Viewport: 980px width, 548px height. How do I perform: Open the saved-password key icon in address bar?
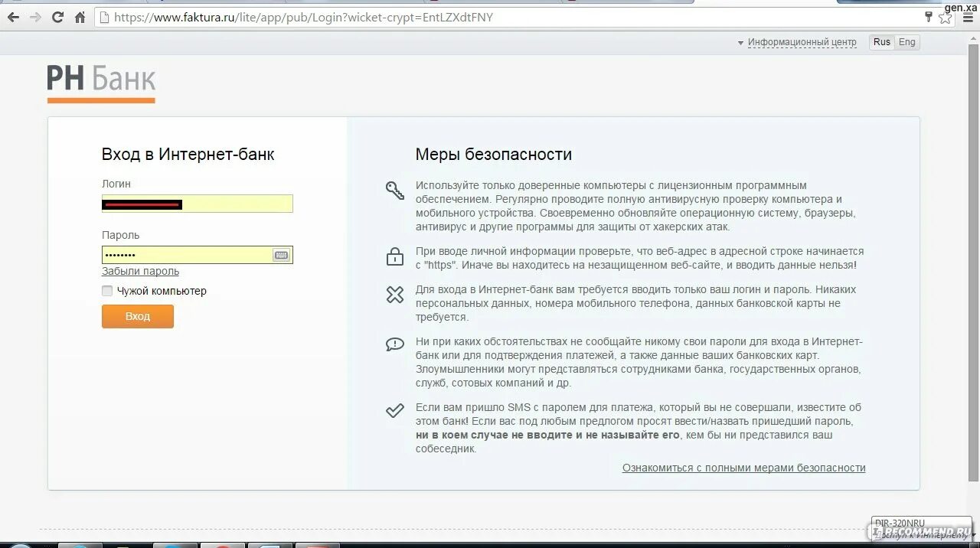(x=929, y=17)
